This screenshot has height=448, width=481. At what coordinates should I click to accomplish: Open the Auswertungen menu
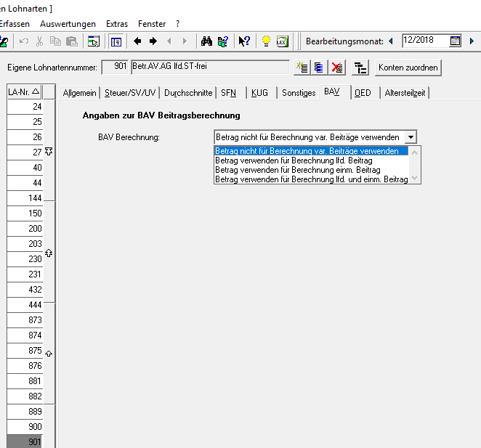point(68,24)
